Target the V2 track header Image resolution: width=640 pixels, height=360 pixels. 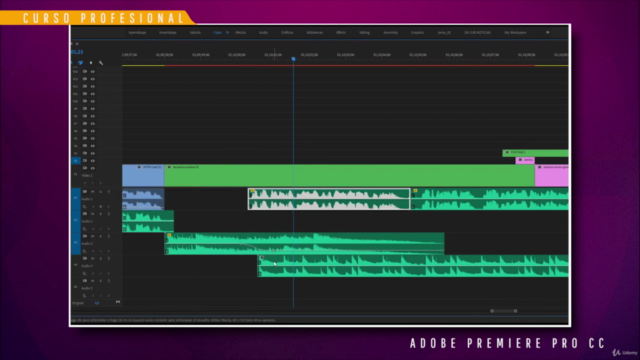(x=76, y=161)
